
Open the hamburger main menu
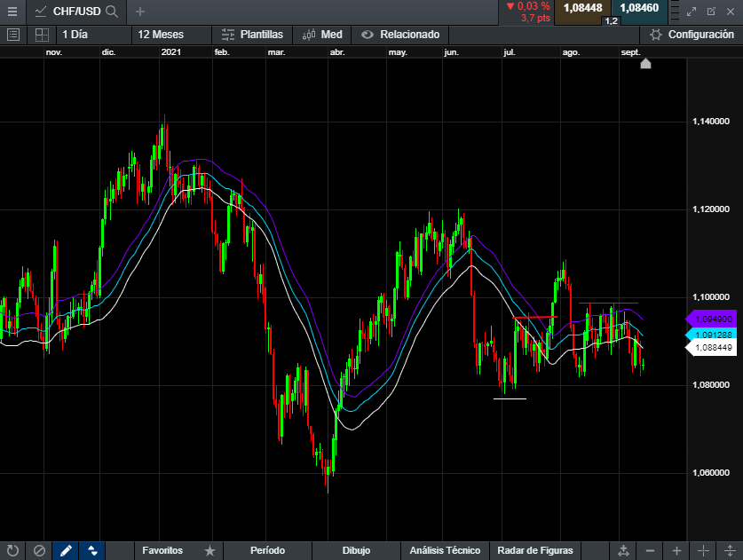(x=12, y=12)
